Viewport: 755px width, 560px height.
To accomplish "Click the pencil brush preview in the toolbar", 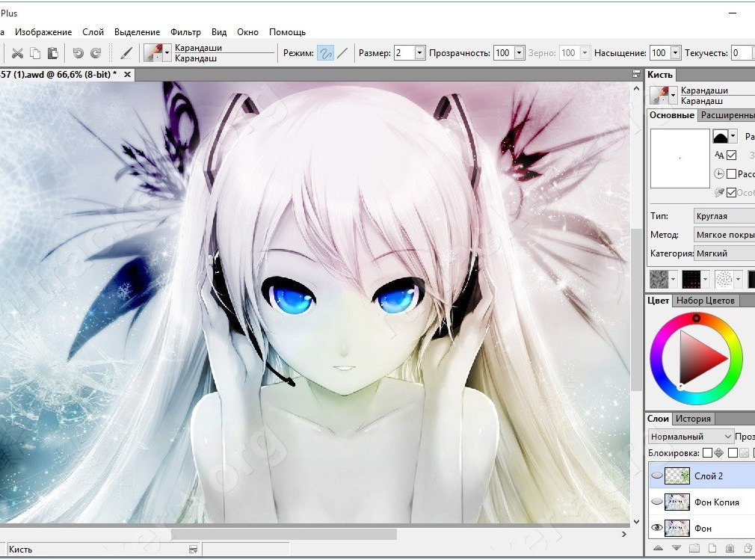I will pos(153,52).
